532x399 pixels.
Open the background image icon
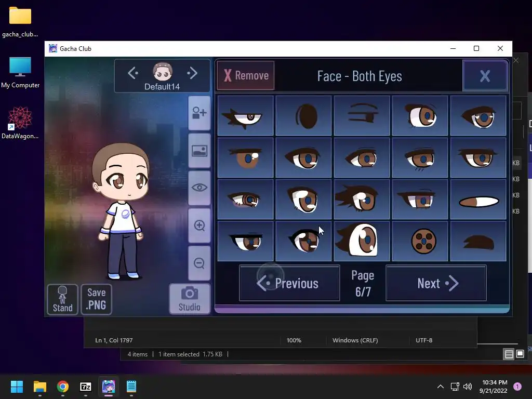(x=199, y=151)
